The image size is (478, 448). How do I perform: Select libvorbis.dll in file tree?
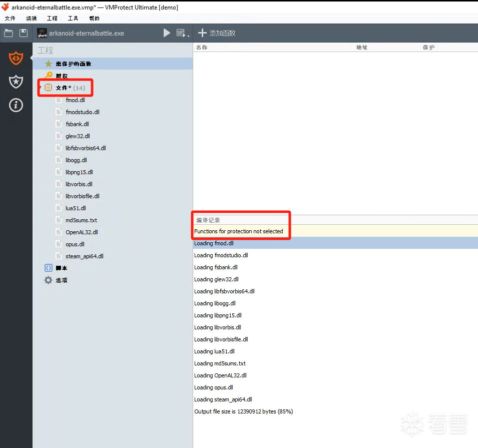coord(79,184)
